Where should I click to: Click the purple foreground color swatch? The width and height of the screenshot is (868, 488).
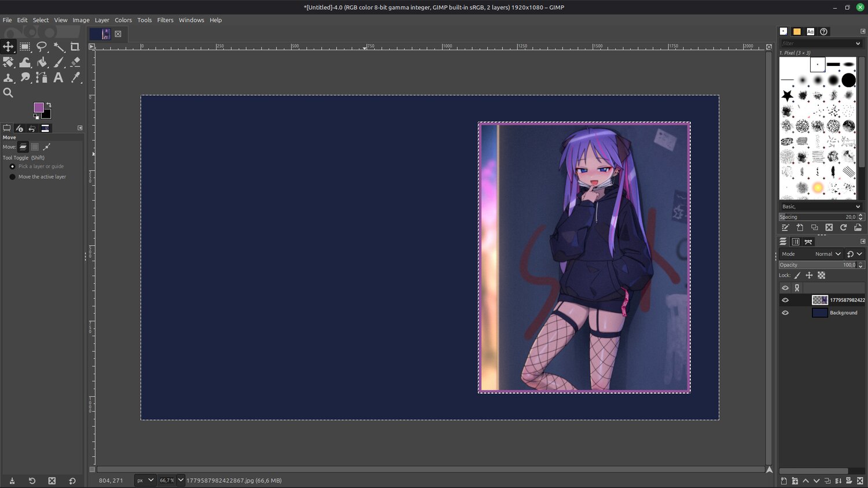click(38, 108)
